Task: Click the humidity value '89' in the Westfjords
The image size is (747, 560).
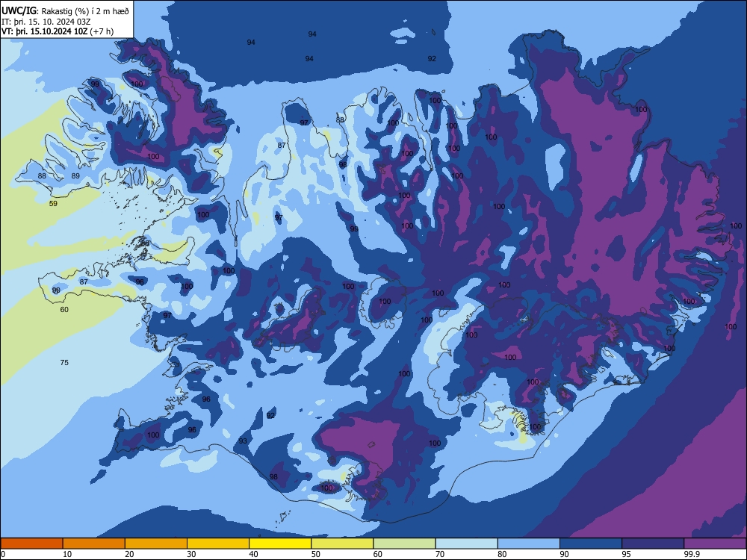Action: tap(75, 175)
